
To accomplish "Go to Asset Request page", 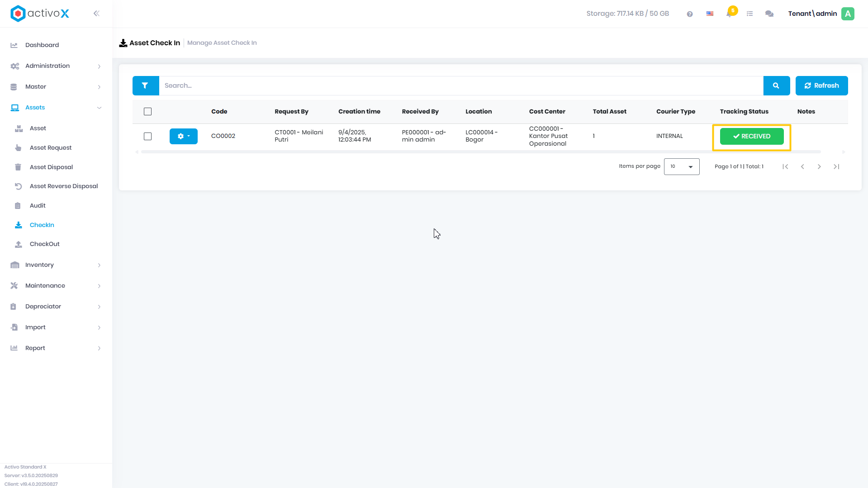I will click(51, 148).
